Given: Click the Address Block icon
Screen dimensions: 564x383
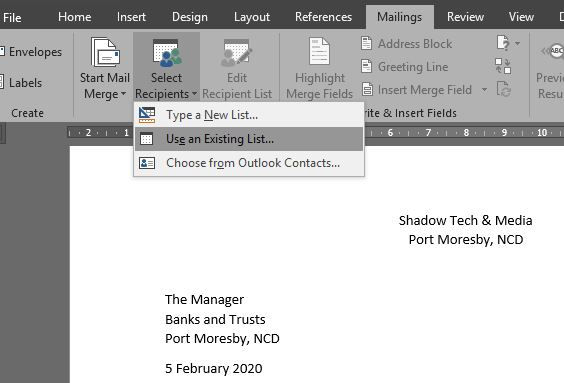Looking at the screenshot, I should click(366, 43).
